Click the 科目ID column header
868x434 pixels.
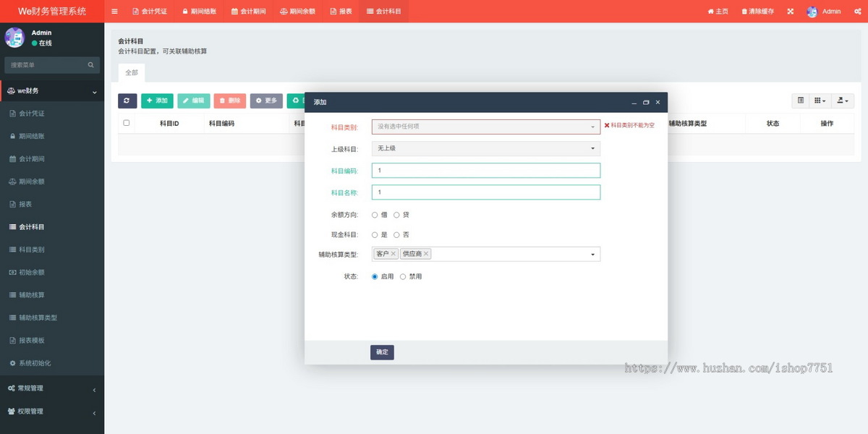(169, 124)
